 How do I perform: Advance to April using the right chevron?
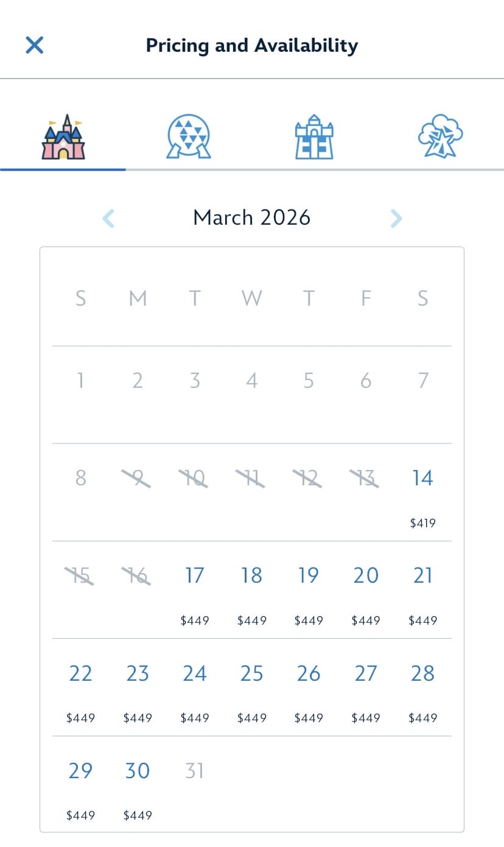[396, 217]
